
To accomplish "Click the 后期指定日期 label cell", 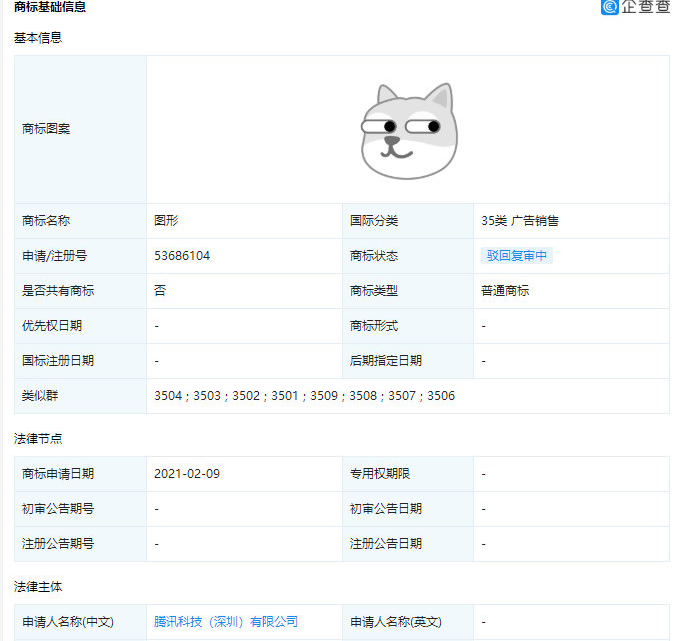I will point(408,361).
